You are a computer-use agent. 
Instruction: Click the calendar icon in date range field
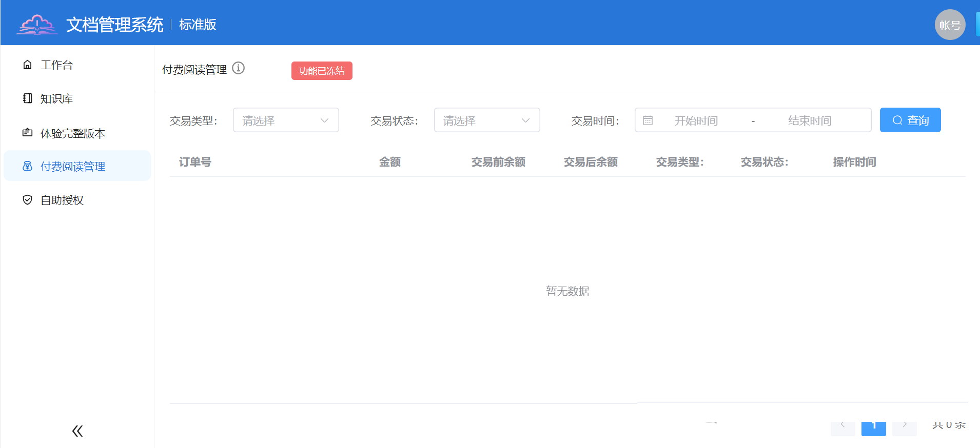tap(648, 120)
